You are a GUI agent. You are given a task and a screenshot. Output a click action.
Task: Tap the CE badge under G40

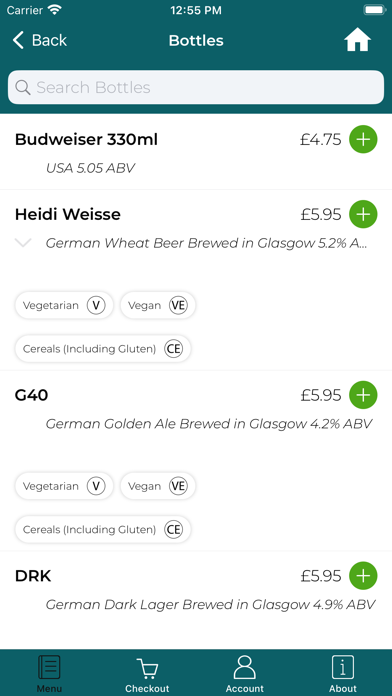(x=174, y=530)
